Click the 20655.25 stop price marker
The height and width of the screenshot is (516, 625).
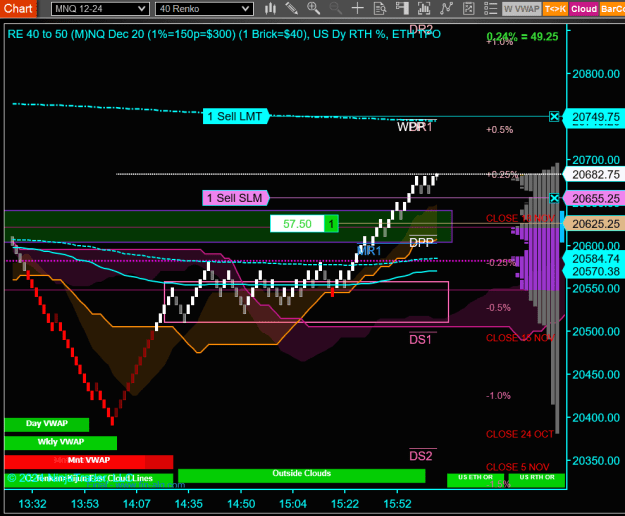[595, 198]
